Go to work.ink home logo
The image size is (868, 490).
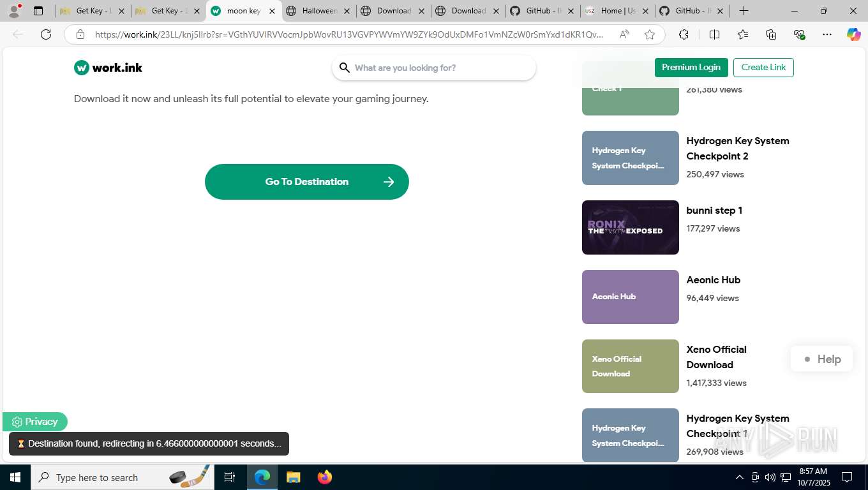(x=108, y=68)
